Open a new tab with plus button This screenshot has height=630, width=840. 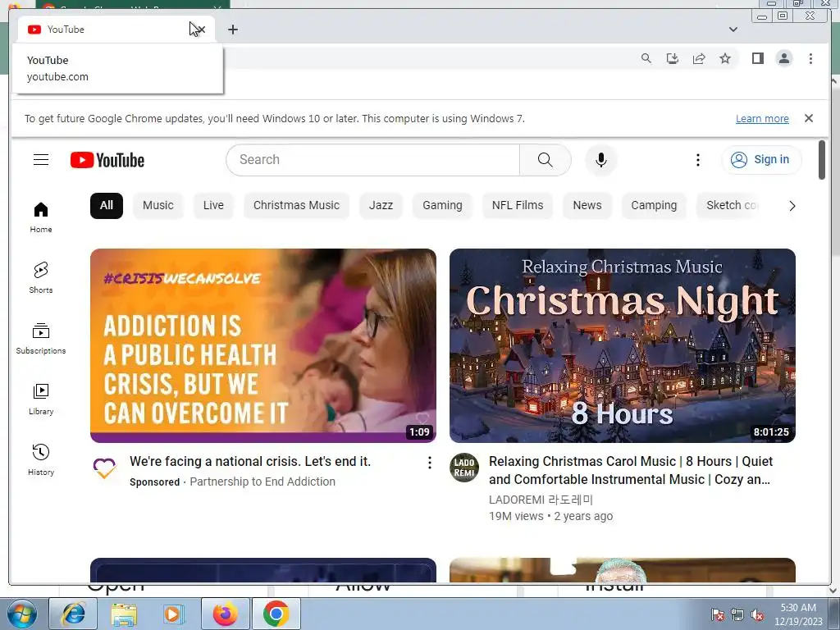click(x=232, y=30)
